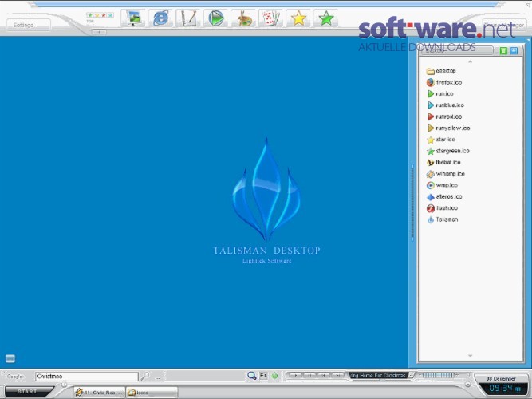This screenshot has width=532, height=399.
Task: Click the small colored stars TOP selector
Action: click(100, 15)
